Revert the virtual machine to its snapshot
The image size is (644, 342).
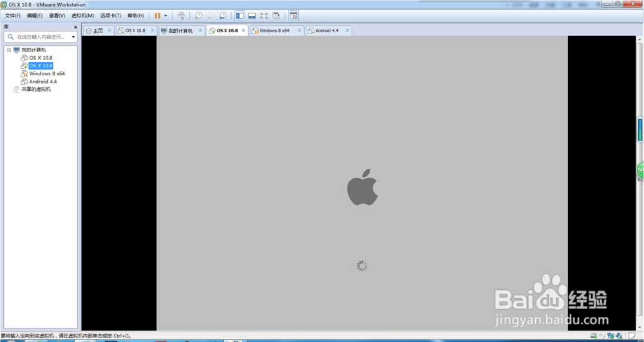tap(211, 15)
